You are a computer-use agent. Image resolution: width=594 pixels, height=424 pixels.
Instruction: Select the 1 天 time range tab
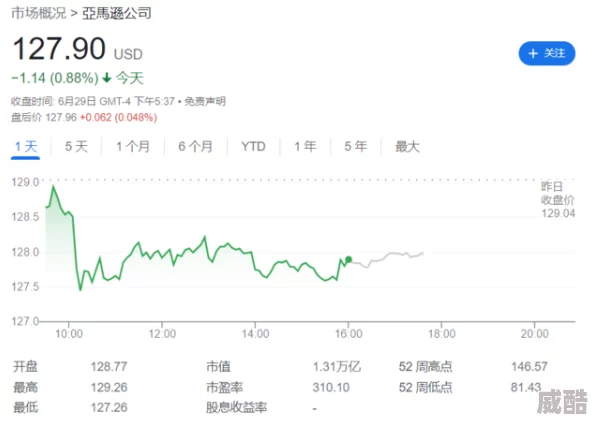pos(26,146)
